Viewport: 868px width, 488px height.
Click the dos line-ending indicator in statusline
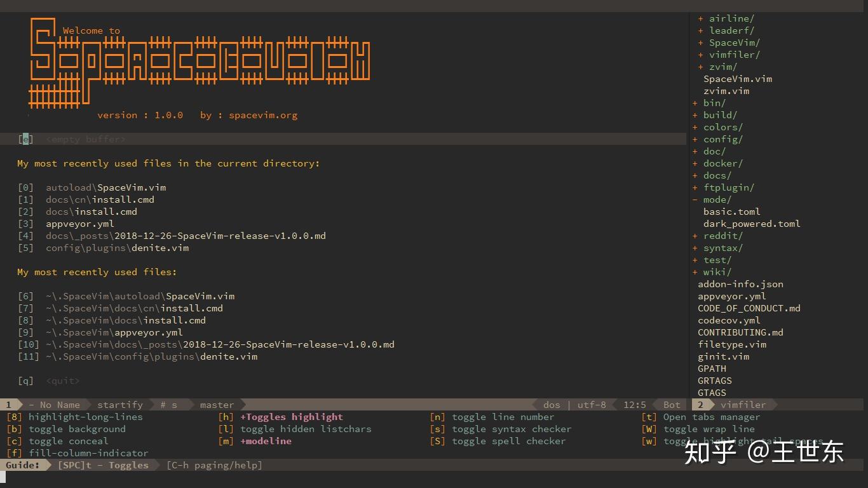pyautogui.click(x=551, y=404)
